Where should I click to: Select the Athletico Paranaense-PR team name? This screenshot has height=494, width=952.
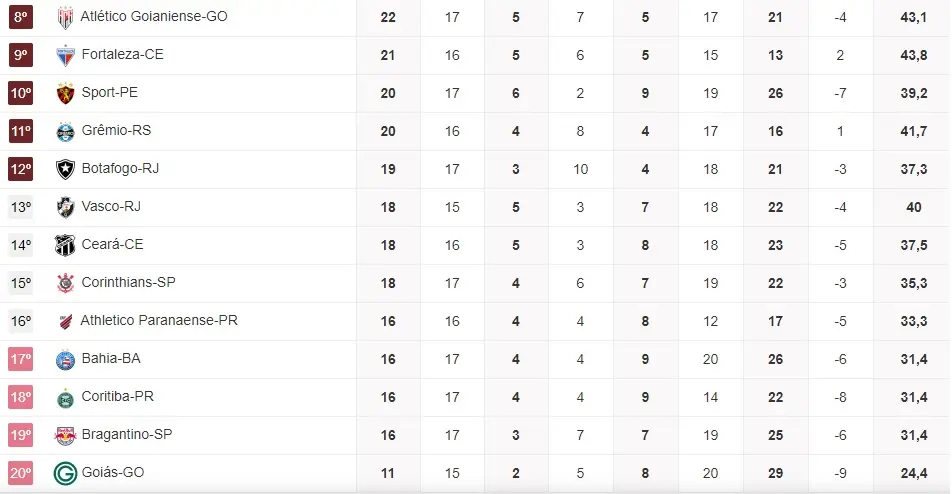(158, 321)
